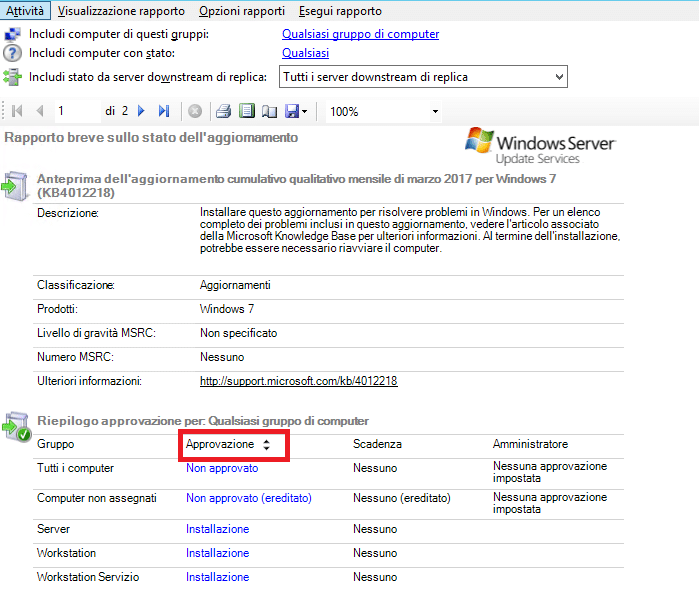Screen dimensions: 699x603
Task: Expand the export format dropdown arrow
Action: point(304,111)
